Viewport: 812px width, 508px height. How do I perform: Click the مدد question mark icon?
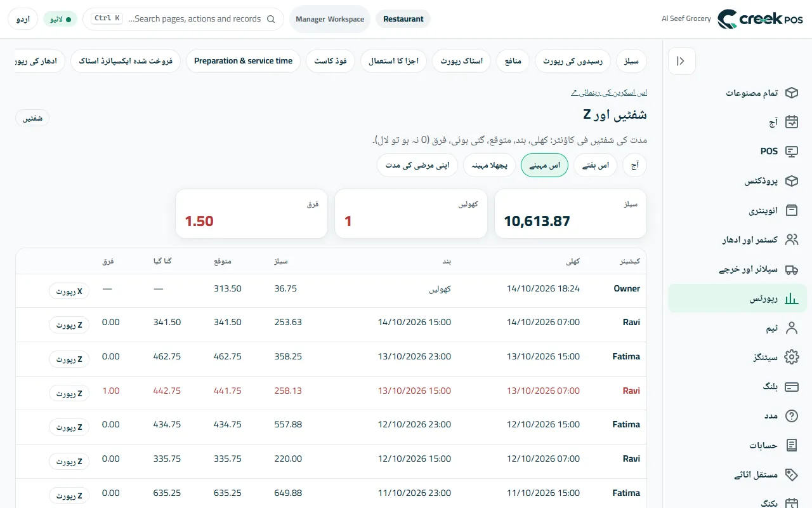tap(791, 416)
